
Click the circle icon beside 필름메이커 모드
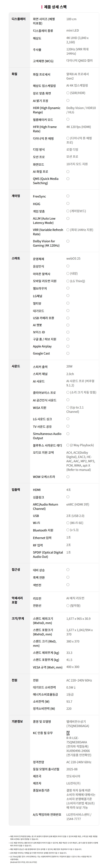(x=68, y=119)
